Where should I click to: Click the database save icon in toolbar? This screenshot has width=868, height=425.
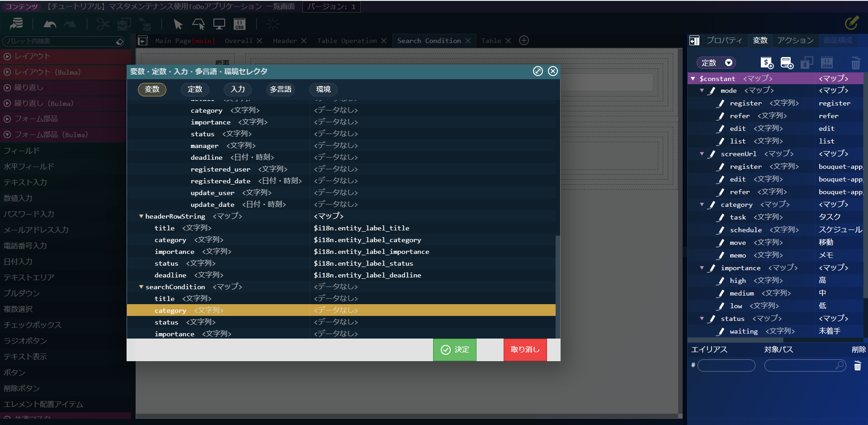point(17,24)
